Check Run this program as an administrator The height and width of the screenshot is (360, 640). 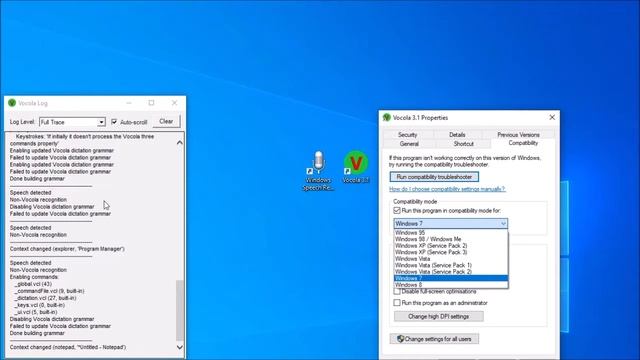click(397, 303)
